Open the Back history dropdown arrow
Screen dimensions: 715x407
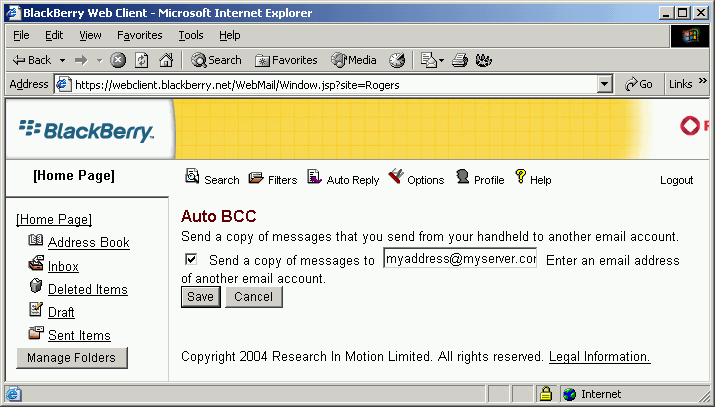coord(62,60)
